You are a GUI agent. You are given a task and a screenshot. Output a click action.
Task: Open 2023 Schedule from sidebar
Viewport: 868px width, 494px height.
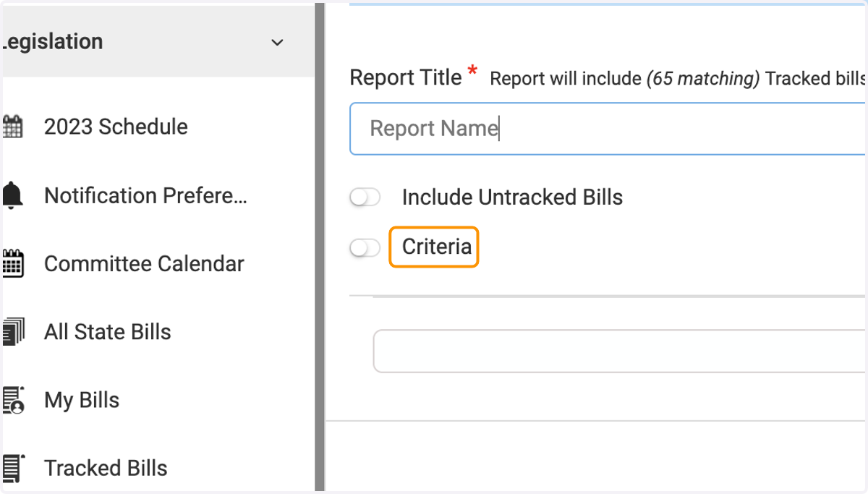tap(116, 127)
